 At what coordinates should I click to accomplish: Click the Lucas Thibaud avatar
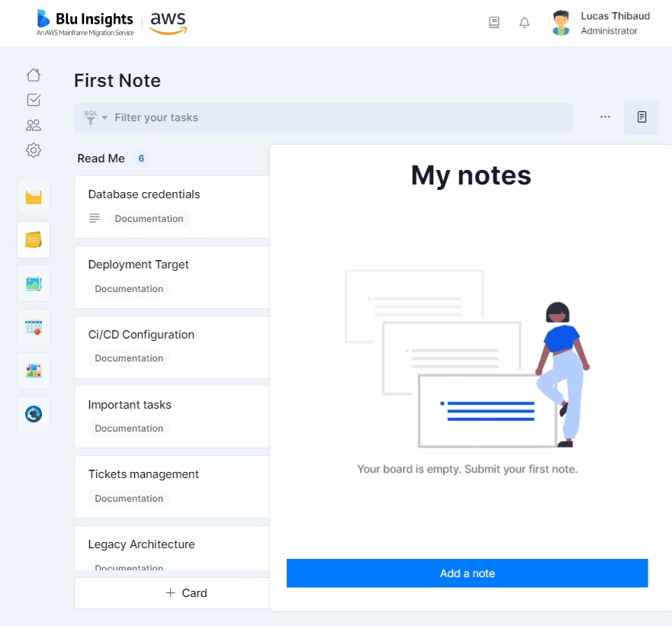point(561,23)
